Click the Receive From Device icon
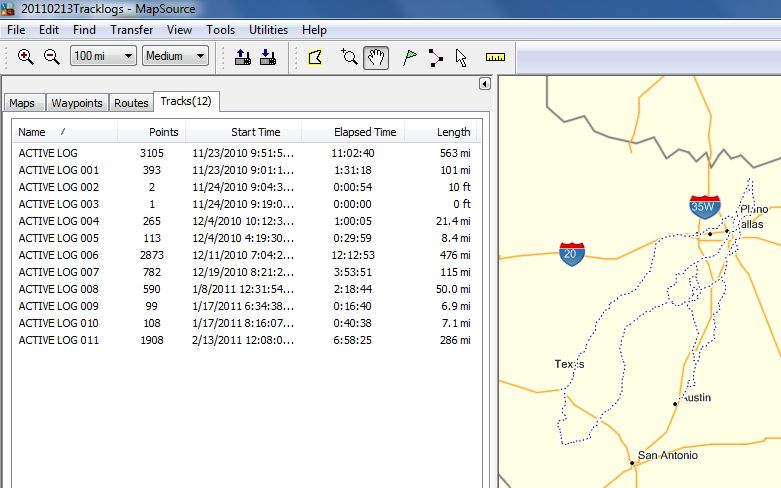 click(268, 57)
